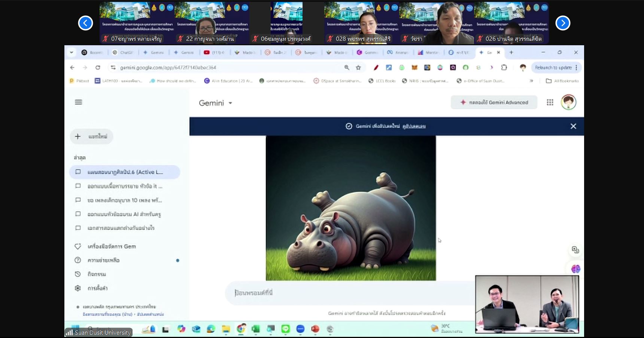The height and width of the screenshot is (338, 644).
Task: Show next participants with right arrow
Action: point(562,23)
